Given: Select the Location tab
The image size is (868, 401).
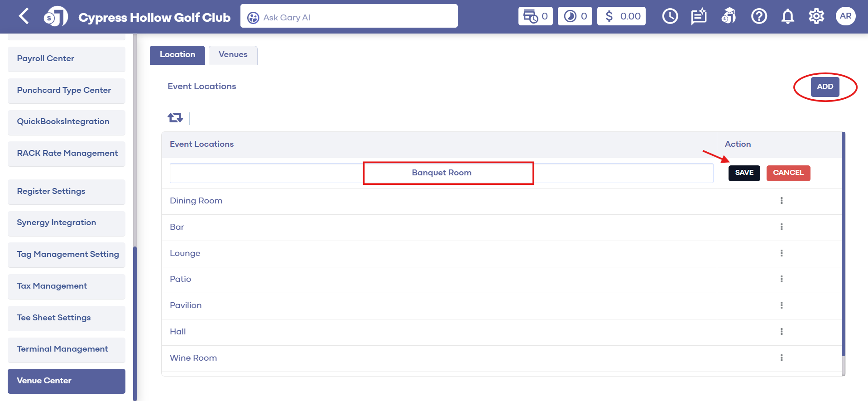Looking at the screenshot, I should 177,55.
